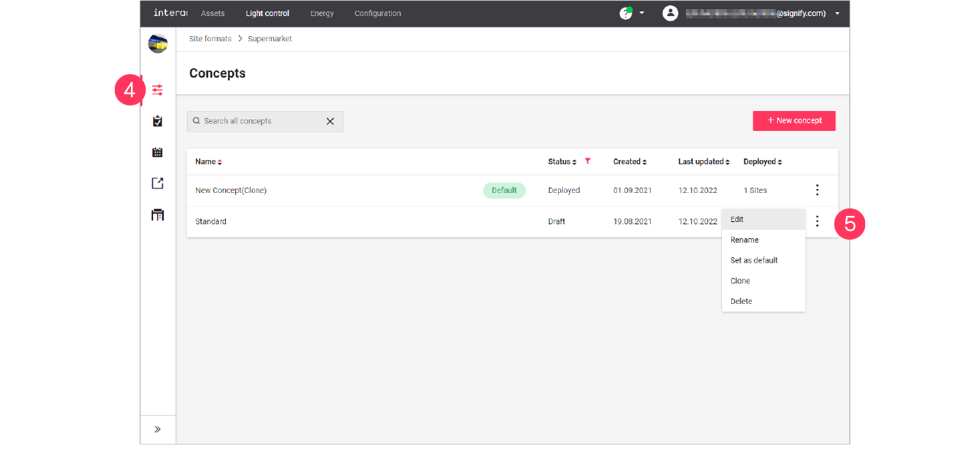Select the external link icon in the sidebar

coord(157,183)
